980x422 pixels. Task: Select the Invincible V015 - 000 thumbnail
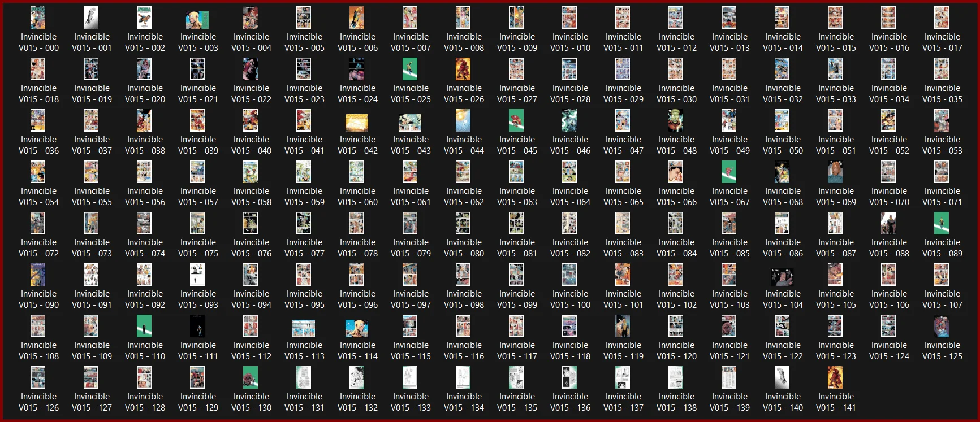pos(38,18)
